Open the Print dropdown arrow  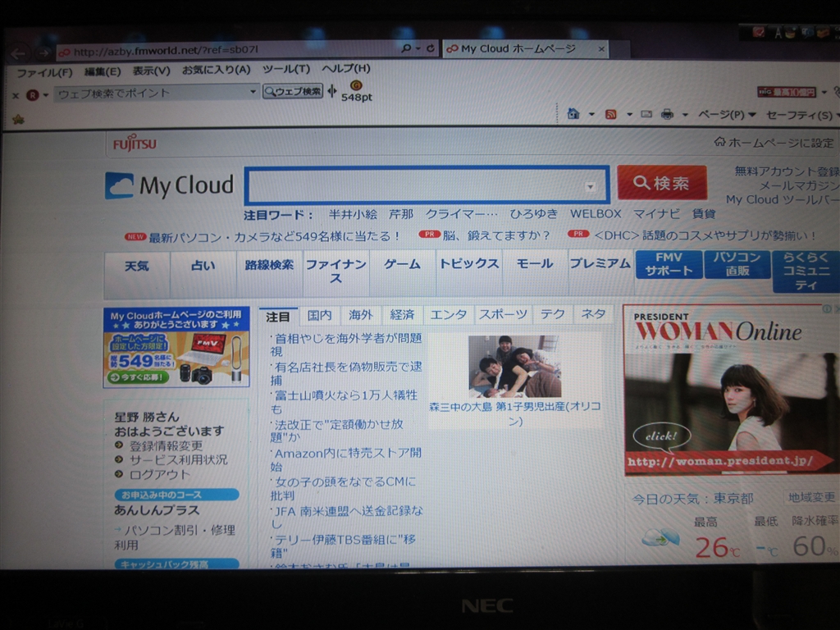pos(685,114)
